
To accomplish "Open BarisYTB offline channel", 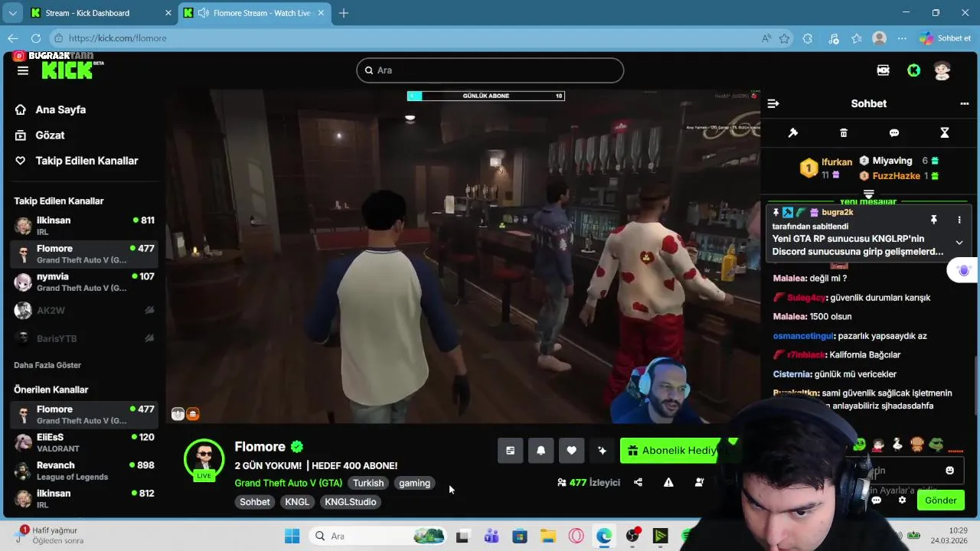I will point(84,338).
